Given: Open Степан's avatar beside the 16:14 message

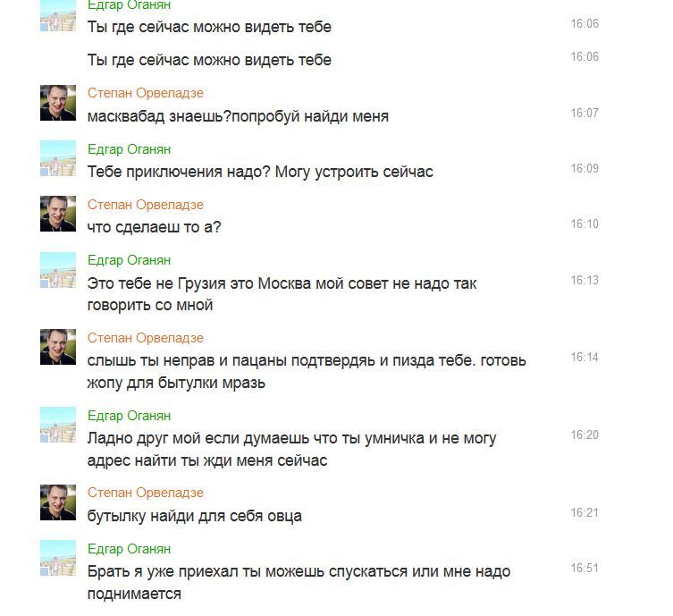Looking at the screenshot, I should coord(58,347).
